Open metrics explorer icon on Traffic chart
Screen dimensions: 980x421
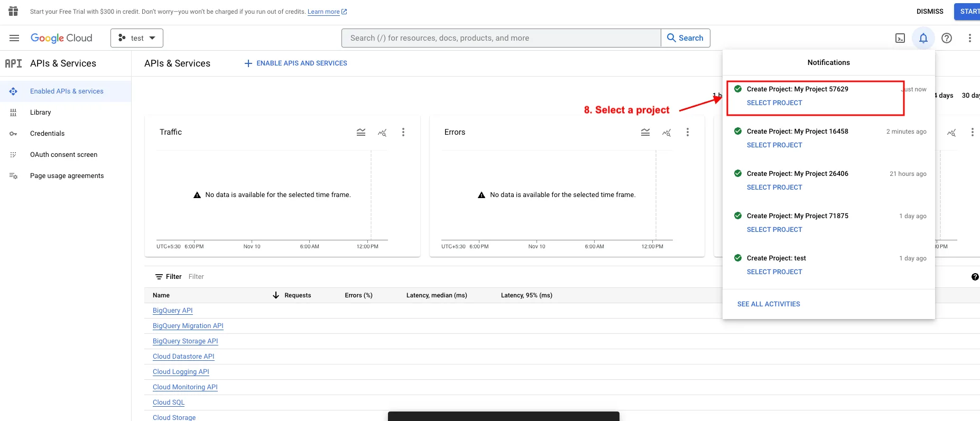382,133
